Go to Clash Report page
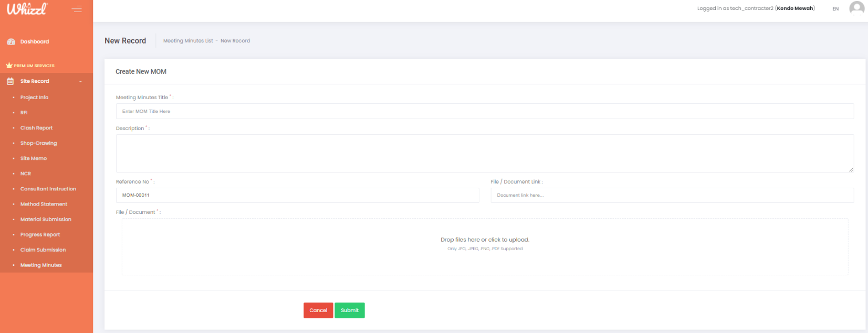 click(x=36, y=128)
